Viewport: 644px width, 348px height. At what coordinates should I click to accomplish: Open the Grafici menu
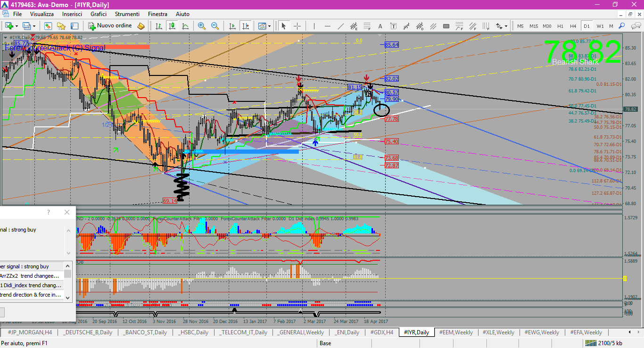point(99,14)
